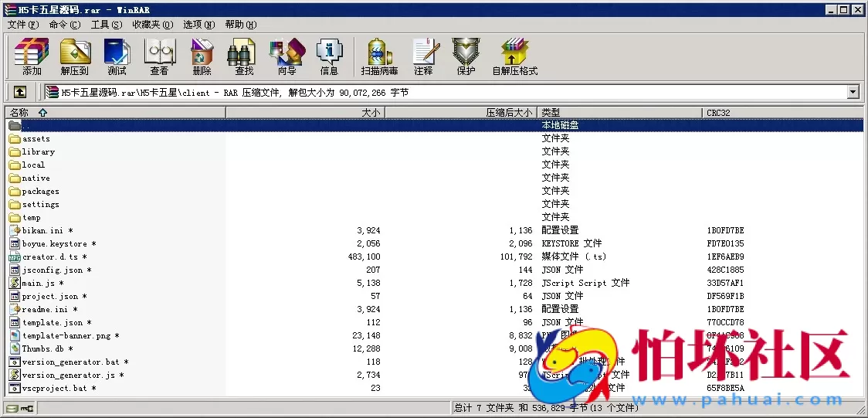Click the CRC value FD7E0135
The width and height of the screenshot is (868, 418).
point(725,243)
